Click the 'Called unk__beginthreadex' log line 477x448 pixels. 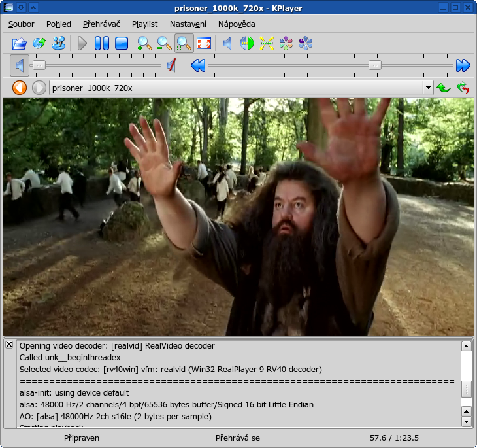click(70, 358)
